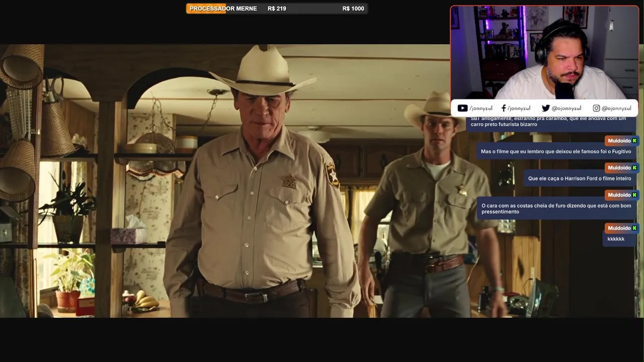Click the R$ 1000 goal amount
644x362 pixels.
coord(353,9)
